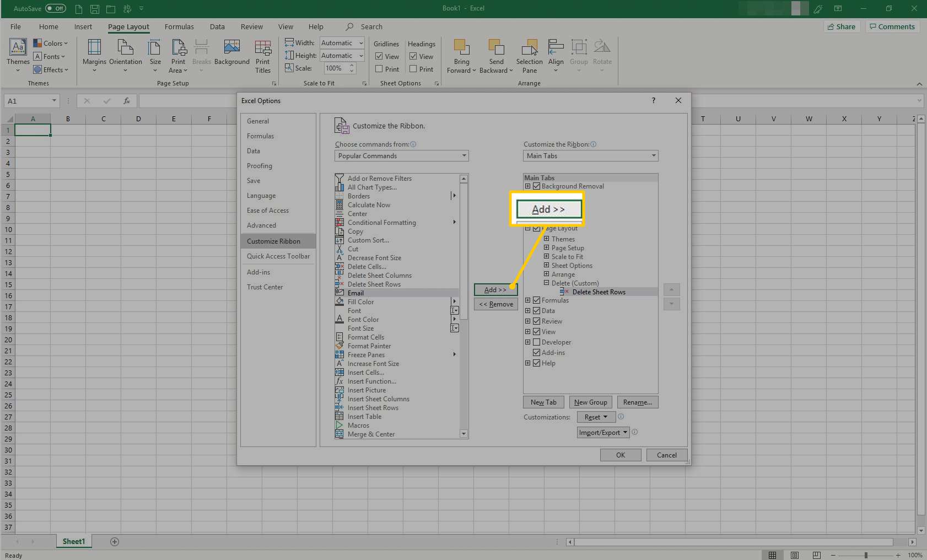Click the New file icon in title bar
Screen dimensions: 927x560
coord(79,9)
